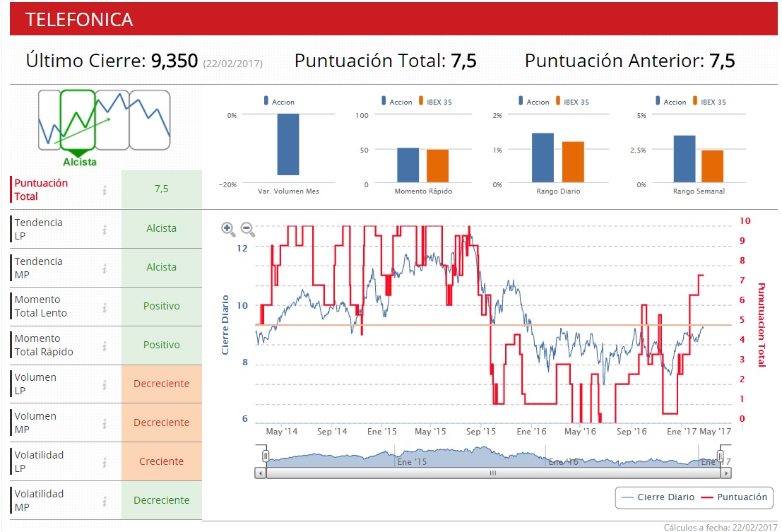Open info icon for Volatilidad MP
Screen dimensions: 782x532
(x=105, y=501)
